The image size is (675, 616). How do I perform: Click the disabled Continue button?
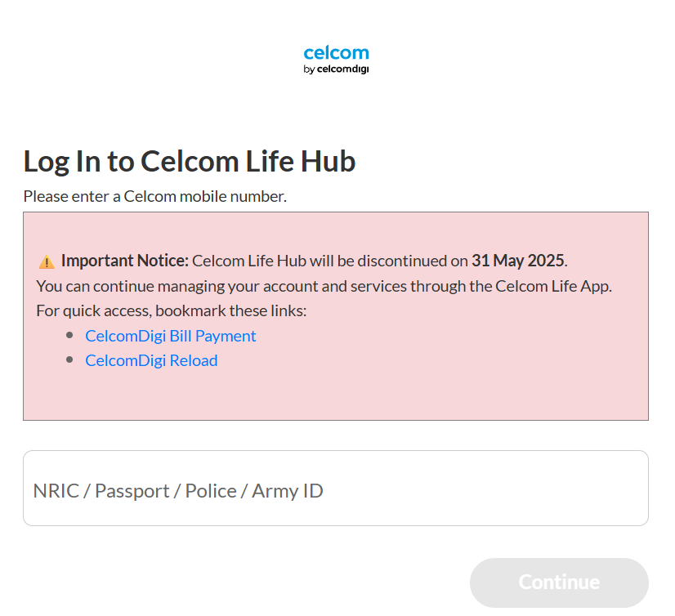(558, 583)
